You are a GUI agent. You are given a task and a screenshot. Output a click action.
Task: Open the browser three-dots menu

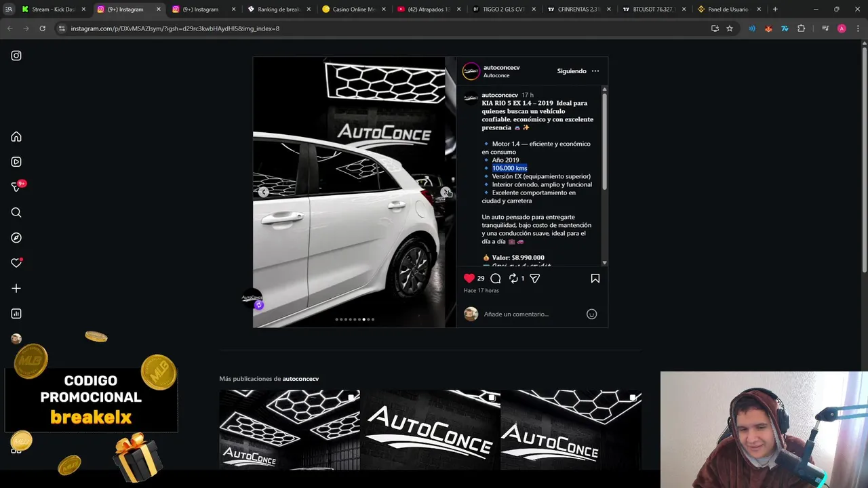pos(858,28)
